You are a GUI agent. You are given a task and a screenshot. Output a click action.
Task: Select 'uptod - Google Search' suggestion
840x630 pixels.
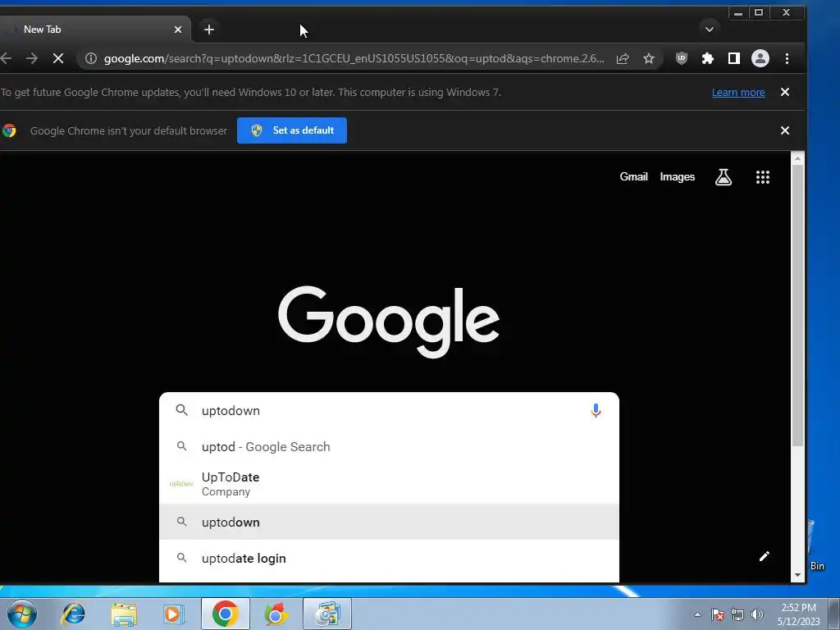point(389,447)
